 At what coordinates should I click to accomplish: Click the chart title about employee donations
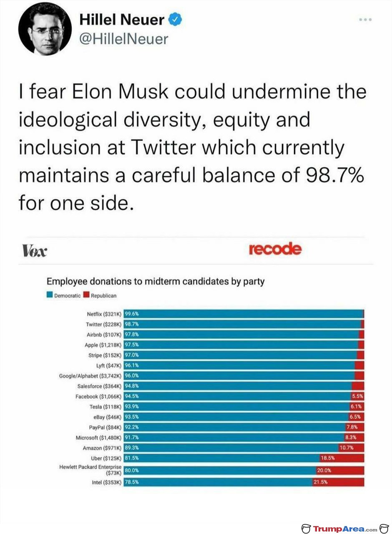[155, 281]
